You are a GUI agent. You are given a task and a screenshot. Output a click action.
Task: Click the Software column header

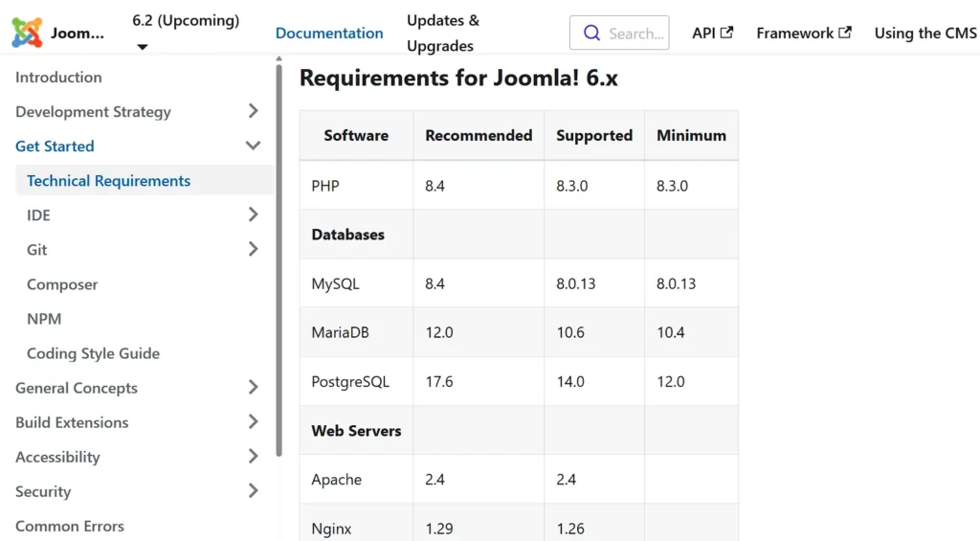tap(356, 135)
